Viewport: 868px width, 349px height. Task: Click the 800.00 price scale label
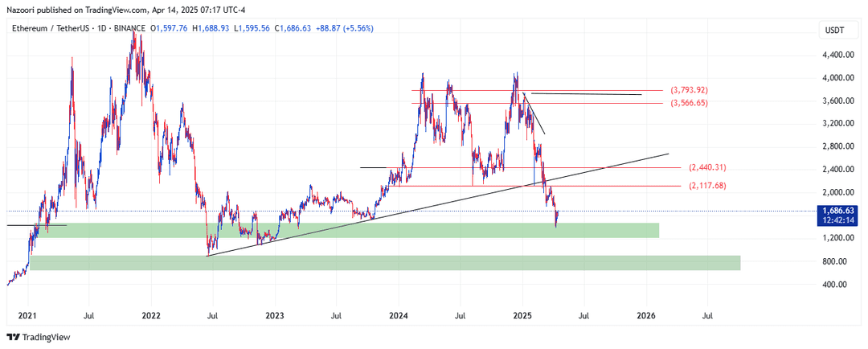click(x=841, y=261)
